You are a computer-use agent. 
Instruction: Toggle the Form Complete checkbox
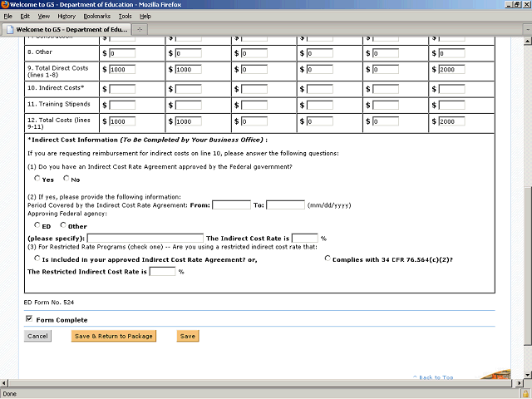(30, 319)
